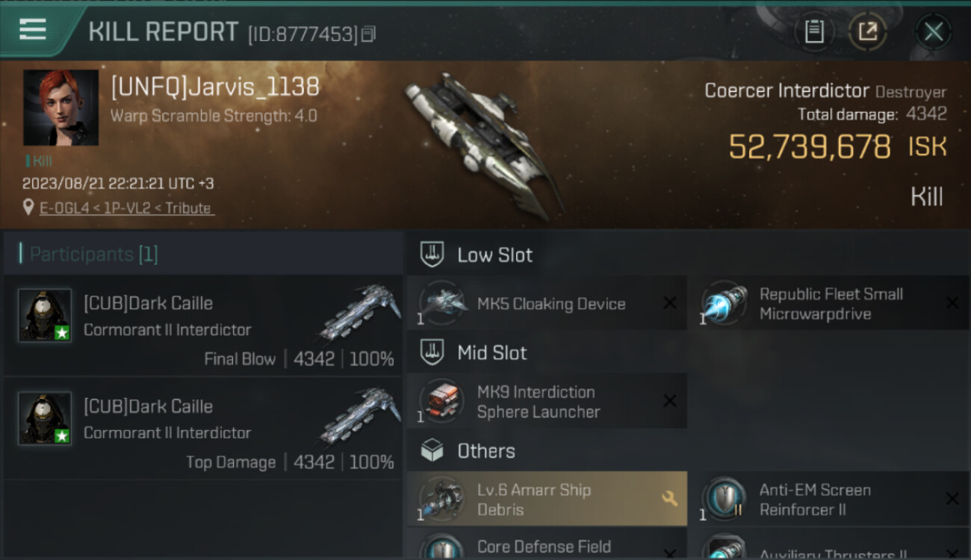This screenshot has width=971, height=560.
Task: Click the share export icon
Action: (868, 32)
